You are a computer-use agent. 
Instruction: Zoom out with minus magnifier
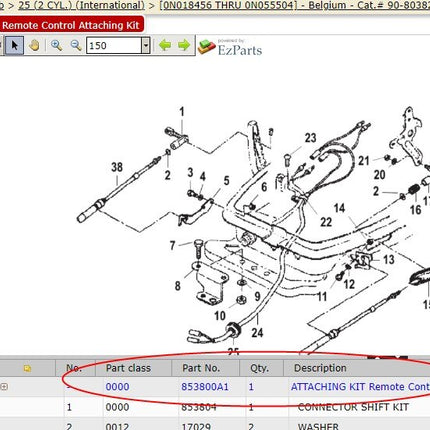point(76,45)
